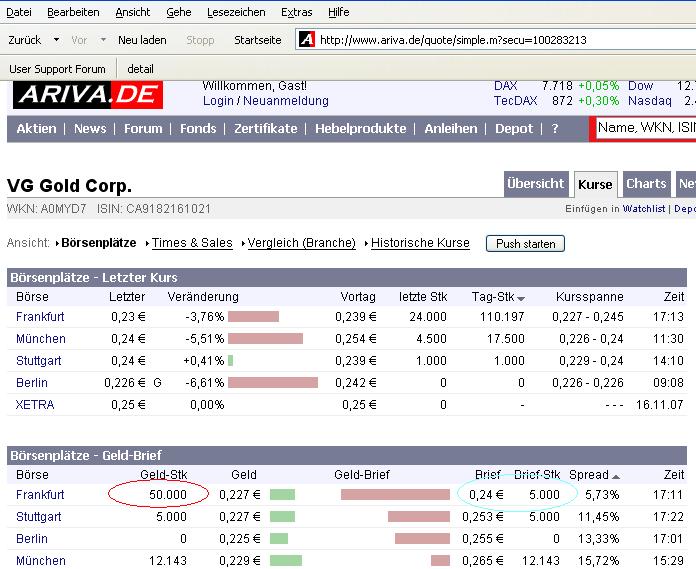Open the Nasdaq index link
This screenshot has height=569, width=696.
click(x=649, y=101)
